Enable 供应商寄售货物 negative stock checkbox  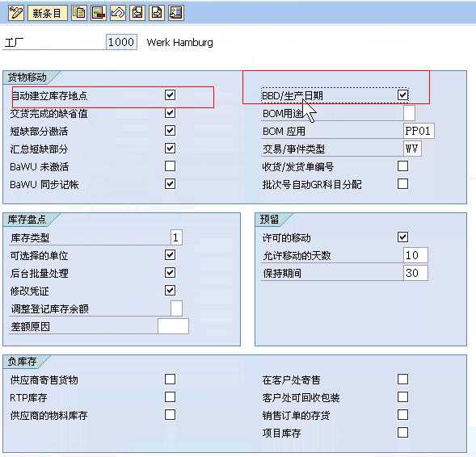tap(170, 379)
